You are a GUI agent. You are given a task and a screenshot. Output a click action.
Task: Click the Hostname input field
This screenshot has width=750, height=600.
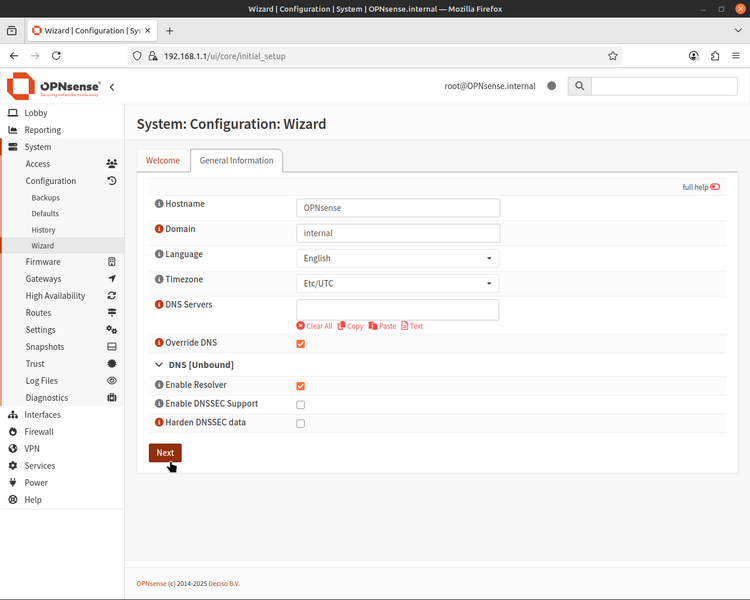(x=398, y=208)
